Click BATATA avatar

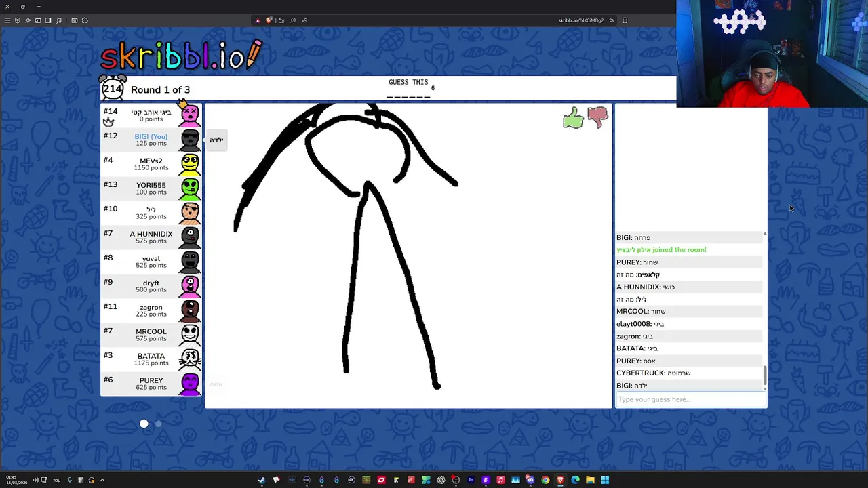190,359
